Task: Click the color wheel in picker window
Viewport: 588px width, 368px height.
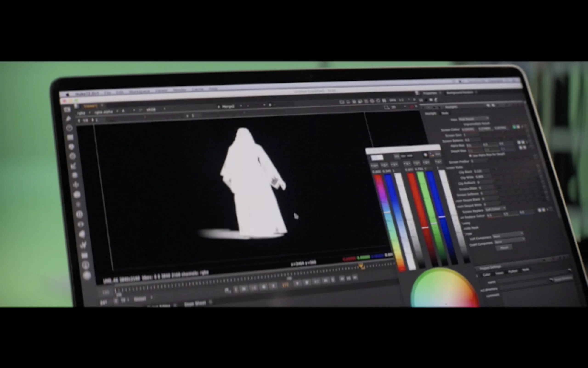Action: pos(445,287)
